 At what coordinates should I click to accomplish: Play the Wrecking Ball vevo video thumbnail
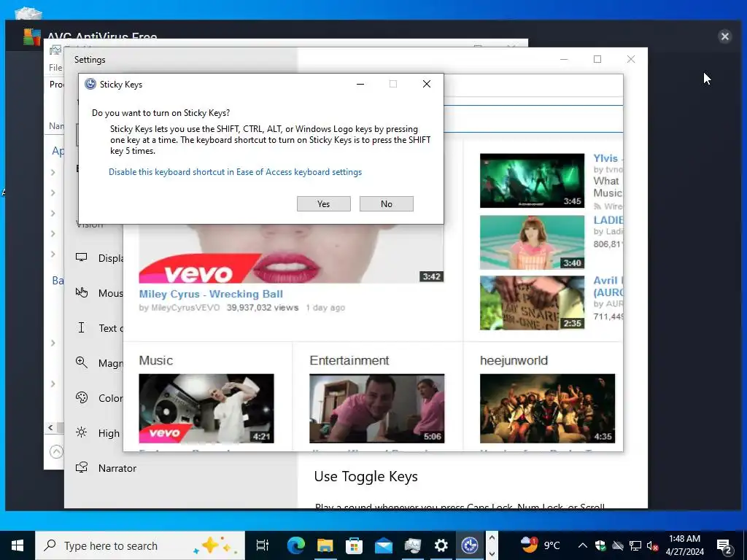click(x=291, y=253)
